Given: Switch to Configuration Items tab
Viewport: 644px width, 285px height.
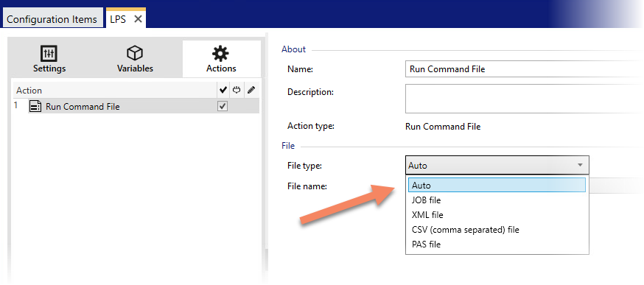Looking at the screenshot, I should 52,19.
